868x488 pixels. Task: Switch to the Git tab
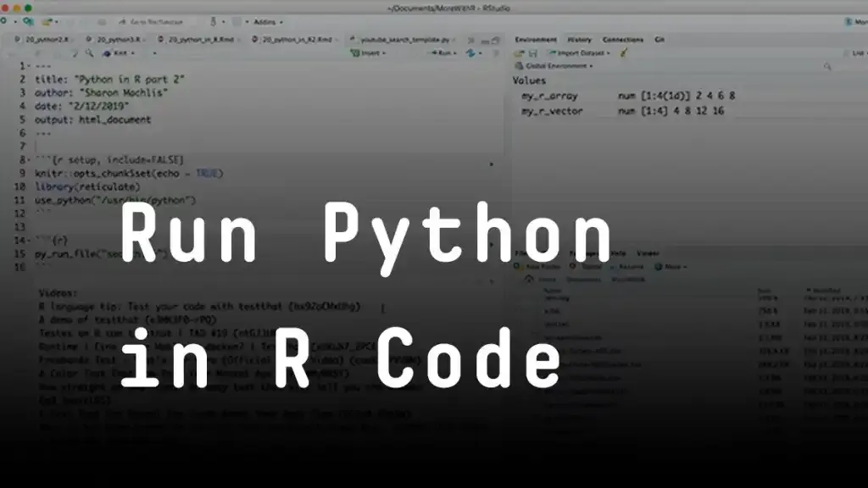659,40
